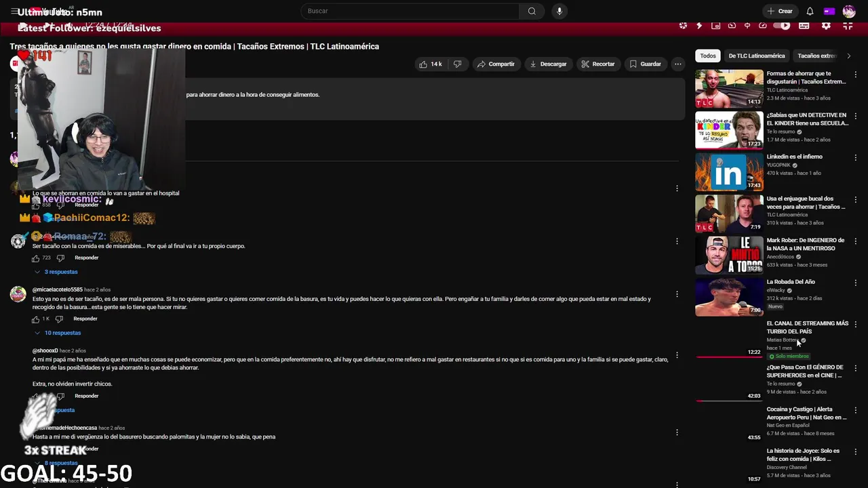Expand 8 respuestas replies
The width and height of the screenshot is (868, 488).
[56, 463]
